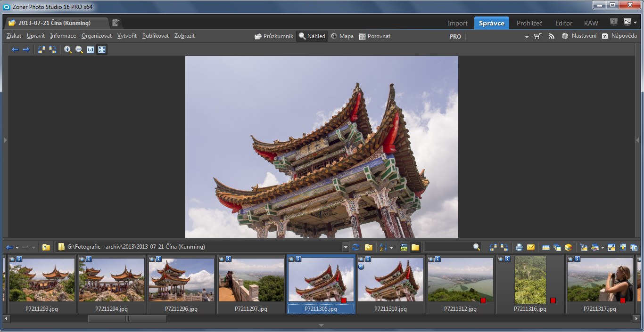
Task: Open the RSS news feed icon
Action: point(551,36)
